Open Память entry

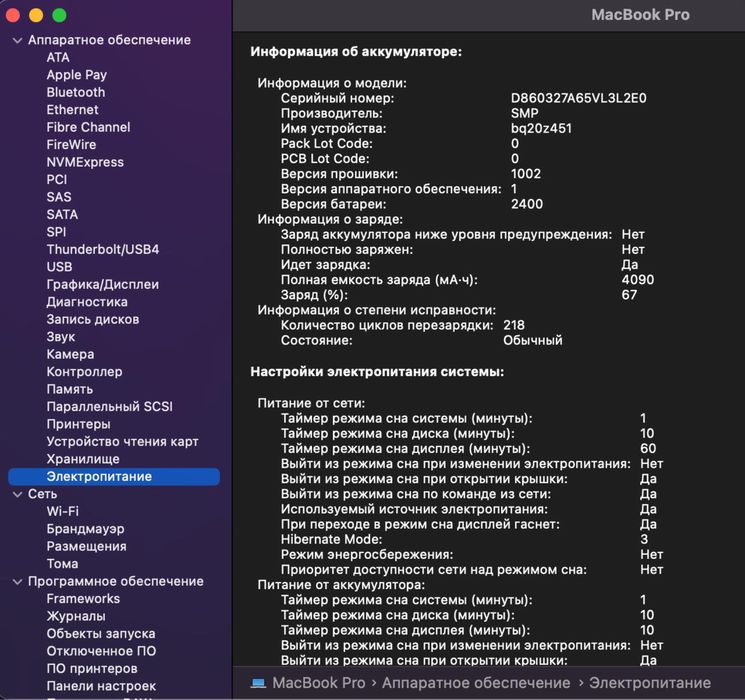pos(70,389)
